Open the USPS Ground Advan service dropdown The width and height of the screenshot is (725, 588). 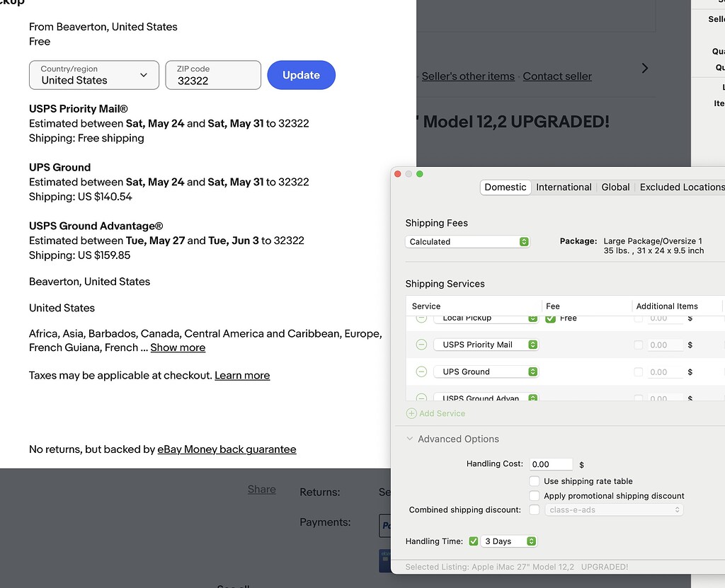[486, 397]
